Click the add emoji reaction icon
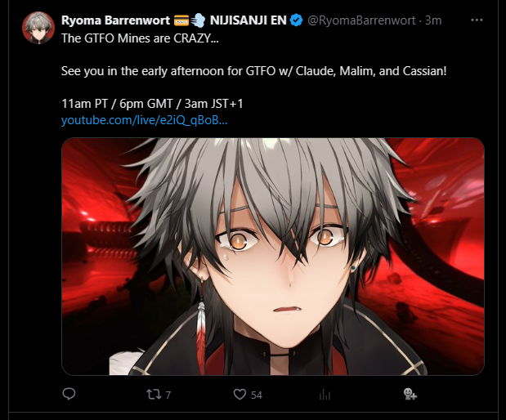506x420 pixels. tap(410, 394)
